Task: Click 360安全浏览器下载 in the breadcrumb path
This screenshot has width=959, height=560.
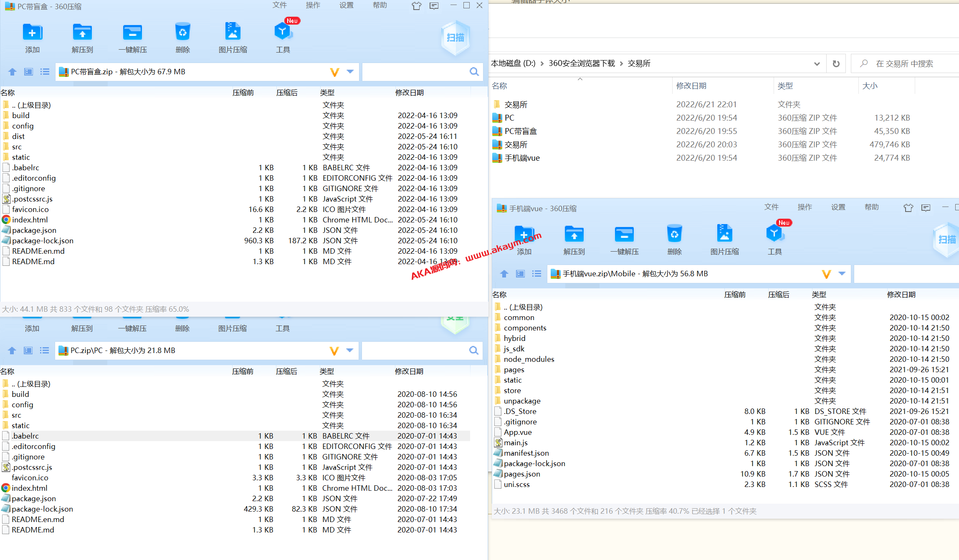Action: [x=582, y=63]
